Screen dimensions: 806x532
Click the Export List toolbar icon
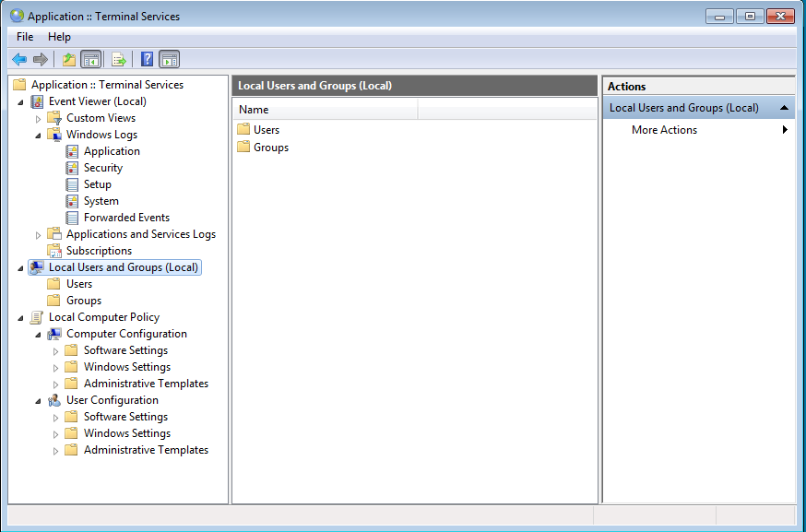click(119, 60)
